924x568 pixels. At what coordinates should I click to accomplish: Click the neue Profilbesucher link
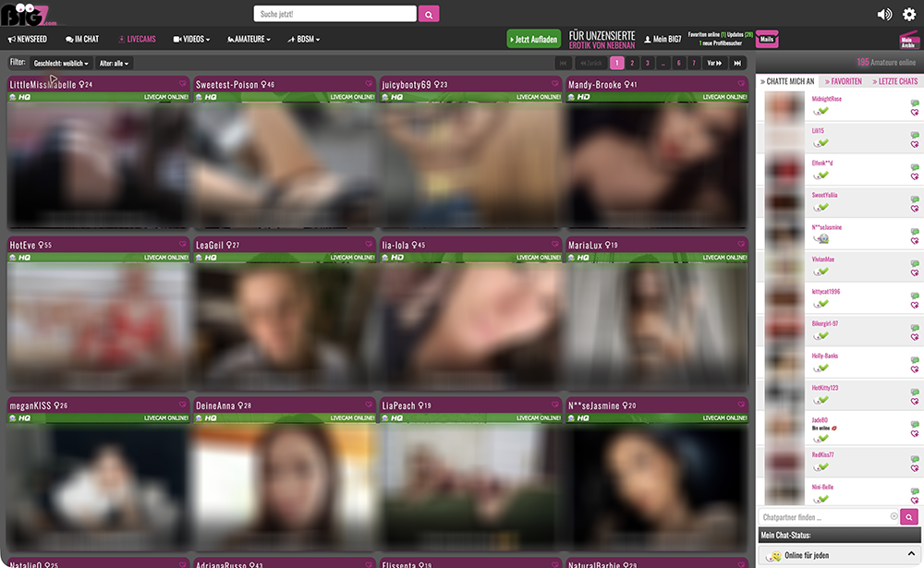pyautogui.click(x=720, y=43)
